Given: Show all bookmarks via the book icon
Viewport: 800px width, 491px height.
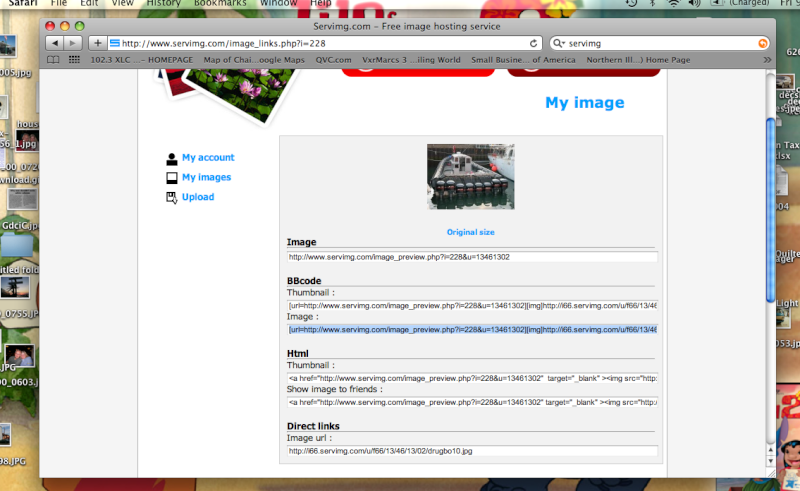Looking at the screenshot, I should [53, 60].
